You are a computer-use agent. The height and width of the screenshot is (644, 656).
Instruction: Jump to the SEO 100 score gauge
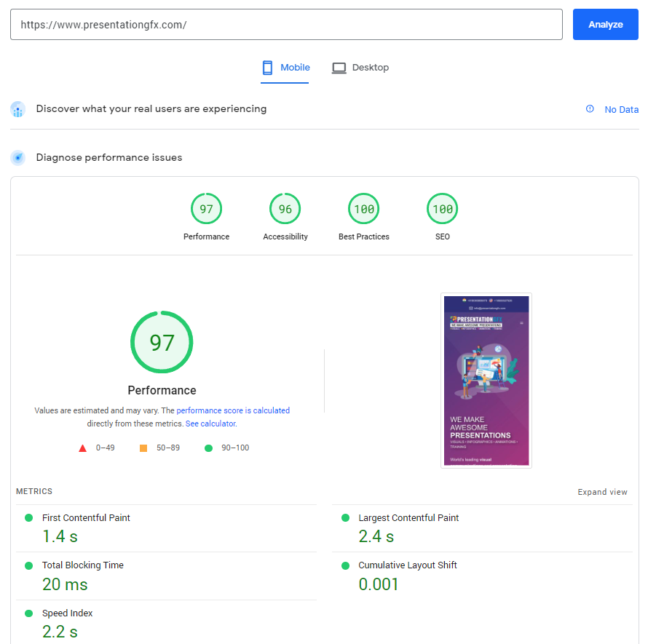coord(443,210)
